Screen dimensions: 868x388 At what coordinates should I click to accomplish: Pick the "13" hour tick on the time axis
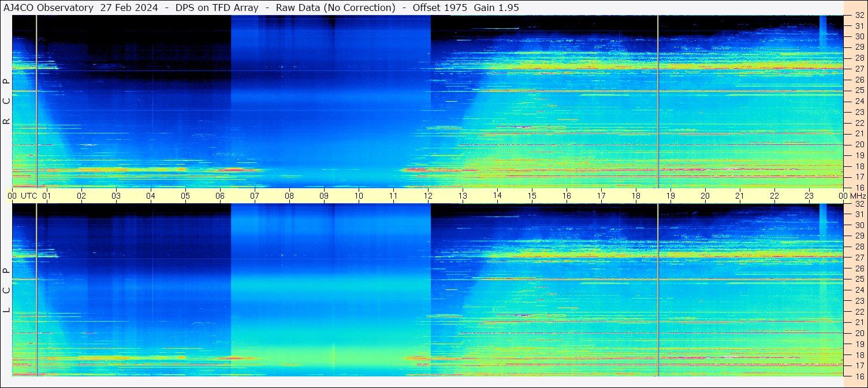pos(463,196)
